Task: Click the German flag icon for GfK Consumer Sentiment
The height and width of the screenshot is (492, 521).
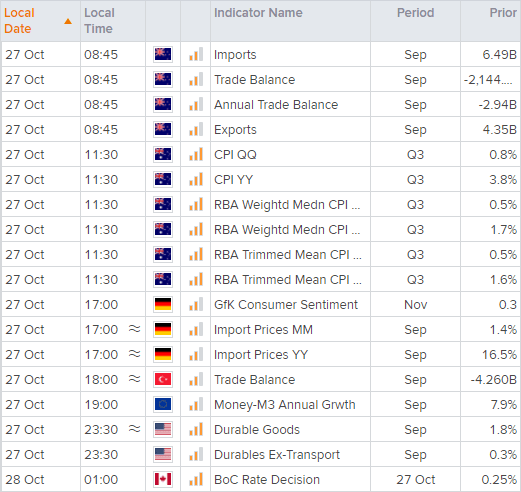Action: click(163, 304)
